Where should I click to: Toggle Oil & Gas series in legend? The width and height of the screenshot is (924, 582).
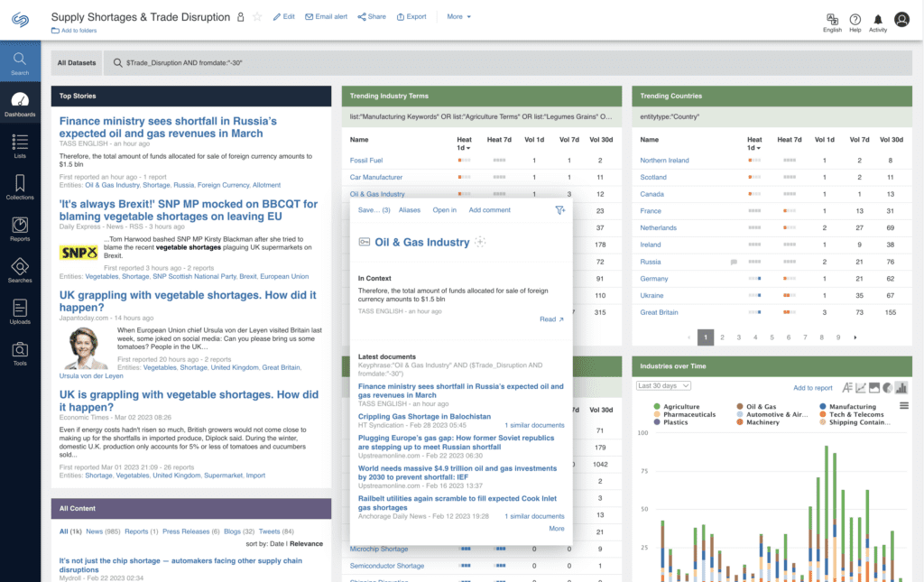(756, 406)
